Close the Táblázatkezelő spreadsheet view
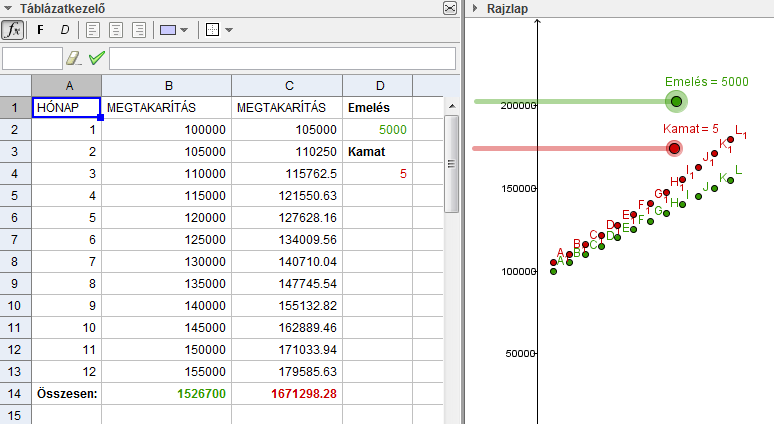This screenshot has height=424, width=774. [x=449, y=8]
